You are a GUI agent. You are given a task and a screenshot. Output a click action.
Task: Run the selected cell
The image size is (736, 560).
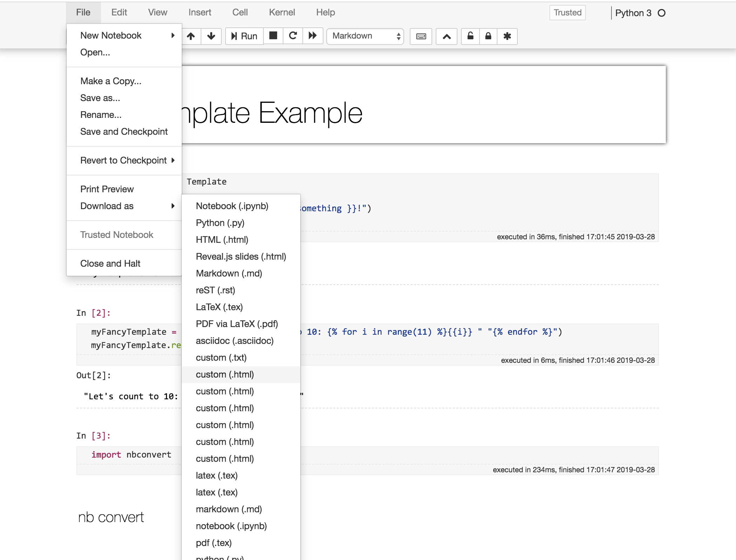(x=244, y=36)
